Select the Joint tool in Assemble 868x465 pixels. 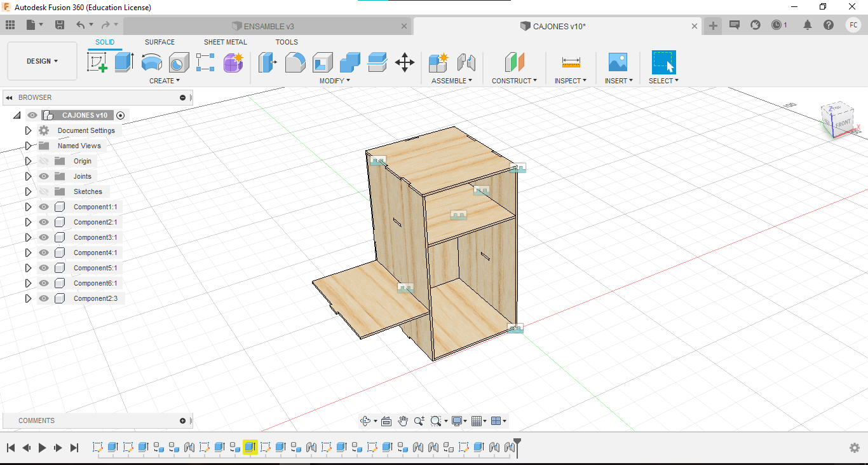point(466,62)
